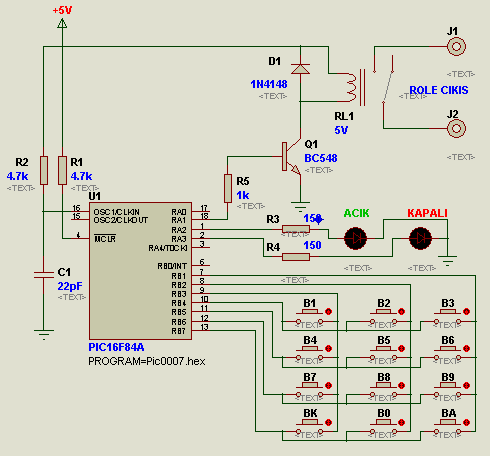Toggle push button B1 red actuator

(x=328, y=312)
